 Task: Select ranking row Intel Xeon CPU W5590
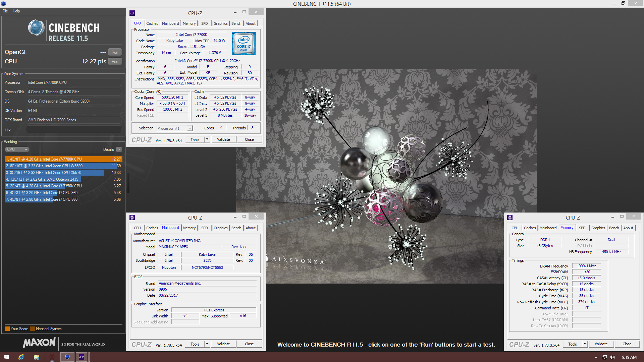point(63,166)
